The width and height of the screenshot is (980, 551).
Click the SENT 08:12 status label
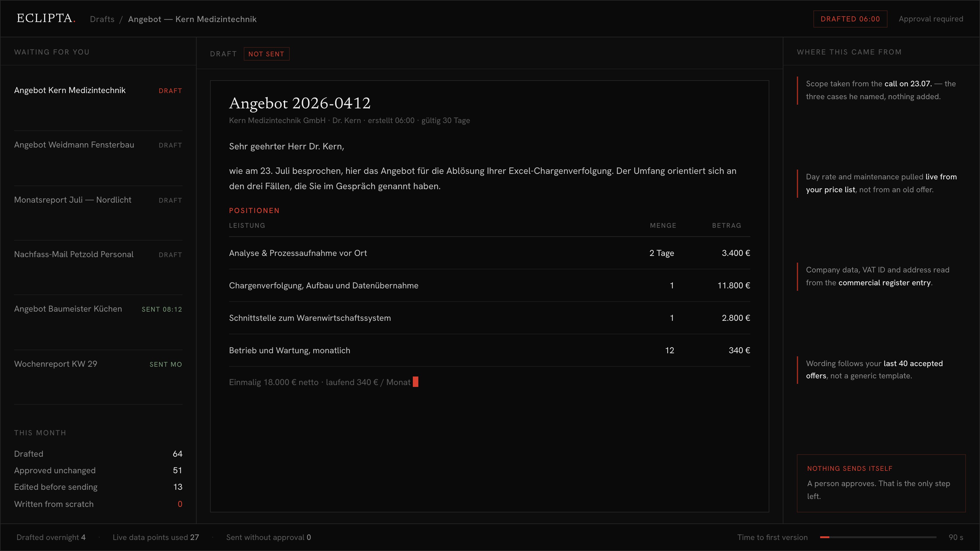(x=162, y=309)
